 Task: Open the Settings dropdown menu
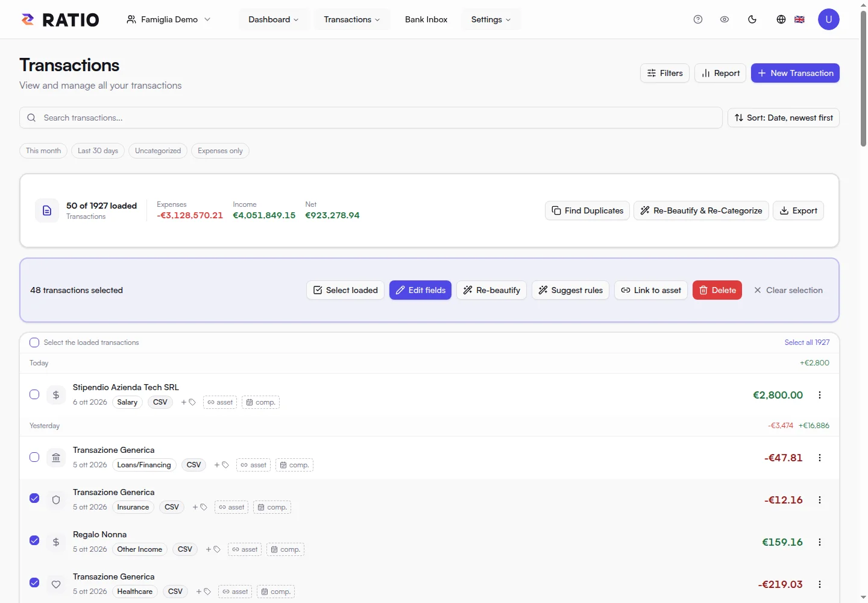coord(491,19)
